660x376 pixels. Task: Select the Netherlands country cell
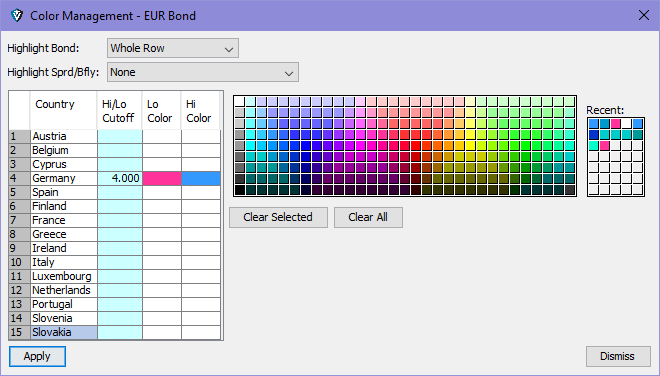click(x=64, y=290)
